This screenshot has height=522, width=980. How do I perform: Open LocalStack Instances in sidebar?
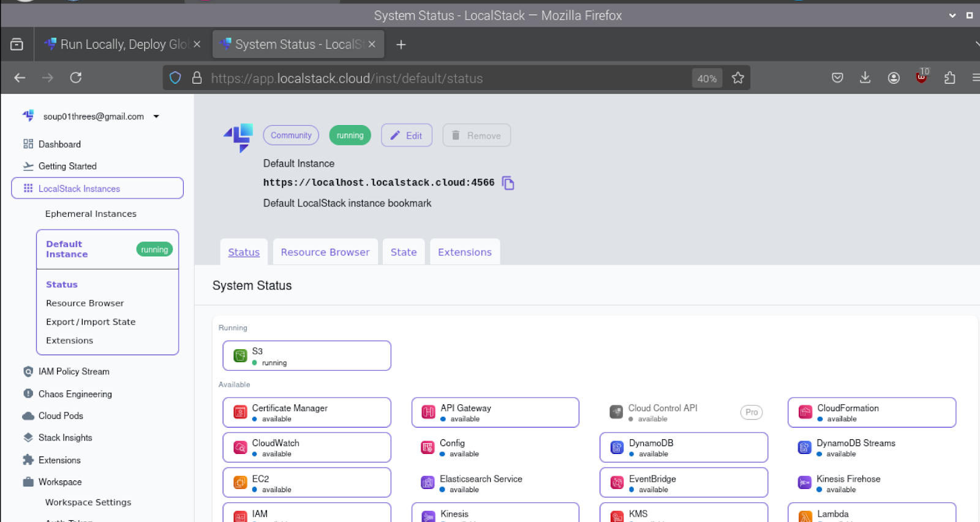(x=97, y=188)
